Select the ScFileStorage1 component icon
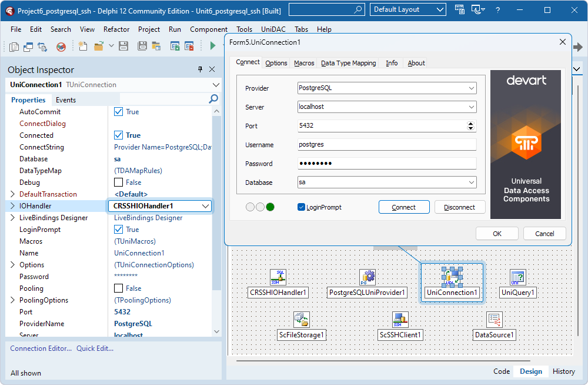 click(302, 319)
